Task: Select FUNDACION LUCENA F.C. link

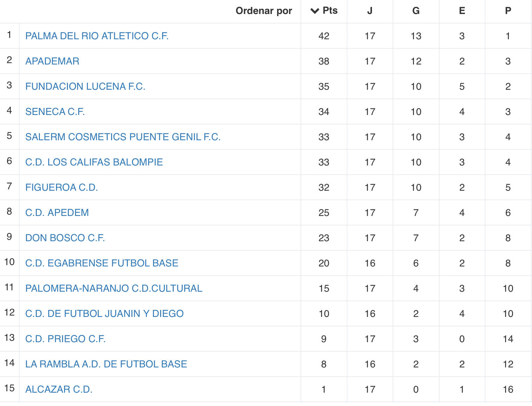Action: tap(85, 86)
